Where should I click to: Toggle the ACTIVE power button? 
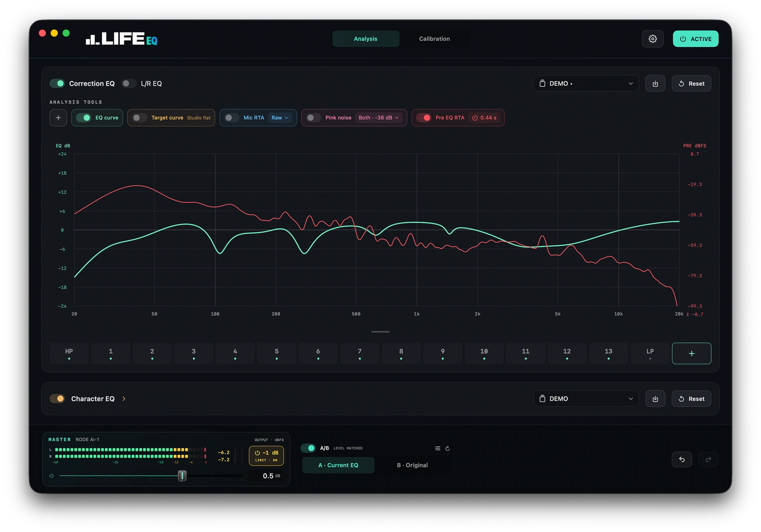click(696, 39)
